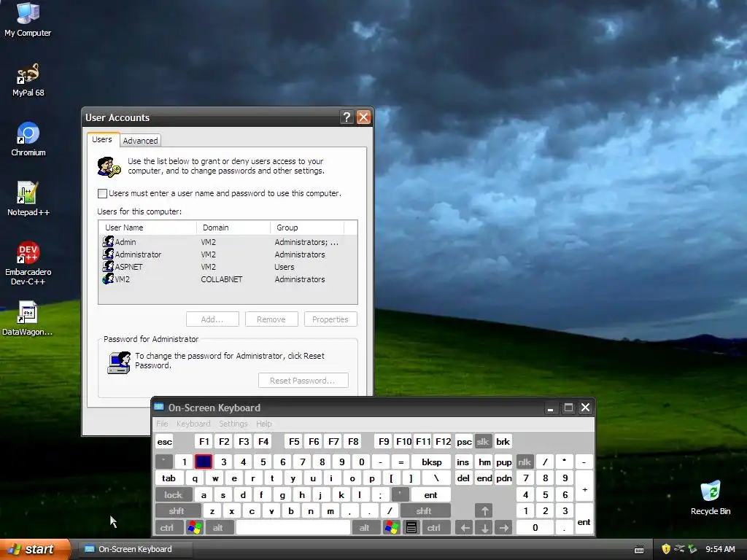Click the highlighted 2 key
Screen dimensions: 747x560
204,462
